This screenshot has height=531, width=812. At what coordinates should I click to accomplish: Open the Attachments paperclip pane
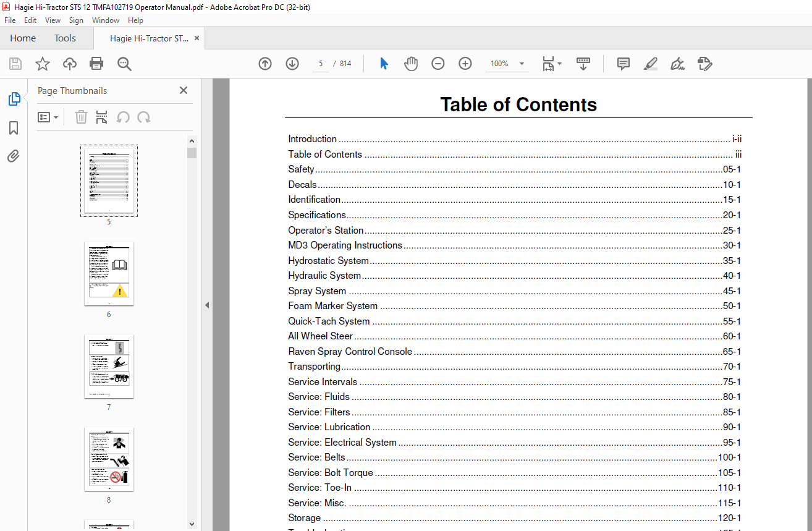pyautogui.click(x=14, y=156)
